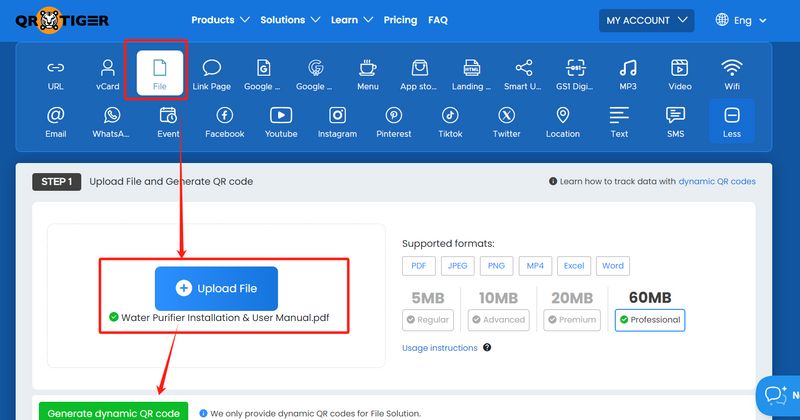Select the Advanced 10MB plan option
800x420 pixels.
(498, 319)
